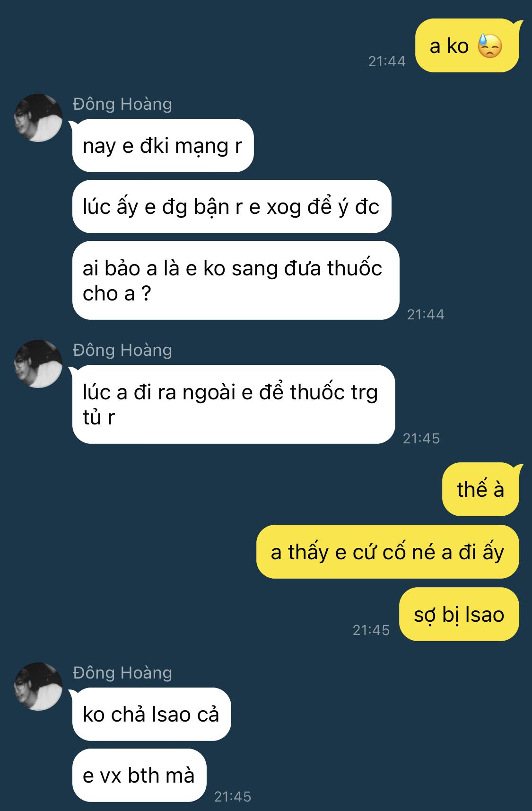This screenshot has width=532, height=811.
Task: Tap the 21:45 timestamp beside 'sợ bị lsao'
Action: (371, 630)
